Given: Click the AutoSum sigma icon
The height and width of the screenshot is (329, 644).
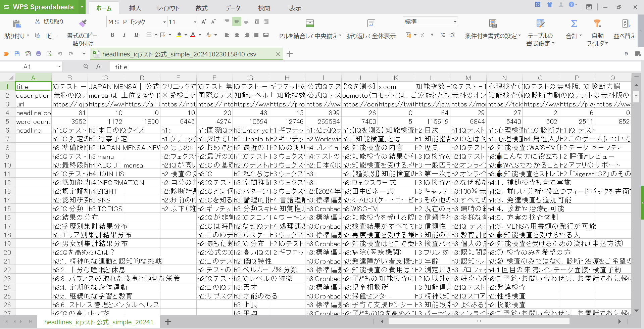Looking at the screenshot, I should click(574, 23).
